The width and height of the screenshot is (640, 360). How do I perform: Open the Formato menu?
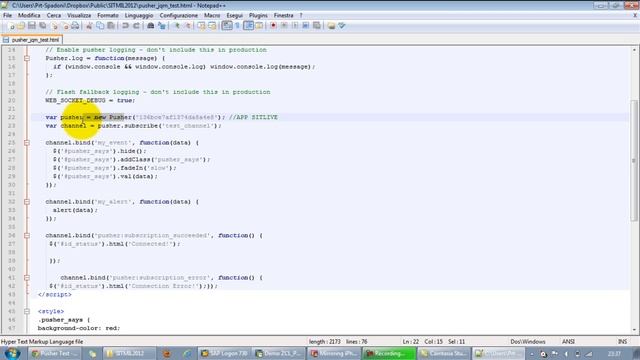click(x=108, y=16)
